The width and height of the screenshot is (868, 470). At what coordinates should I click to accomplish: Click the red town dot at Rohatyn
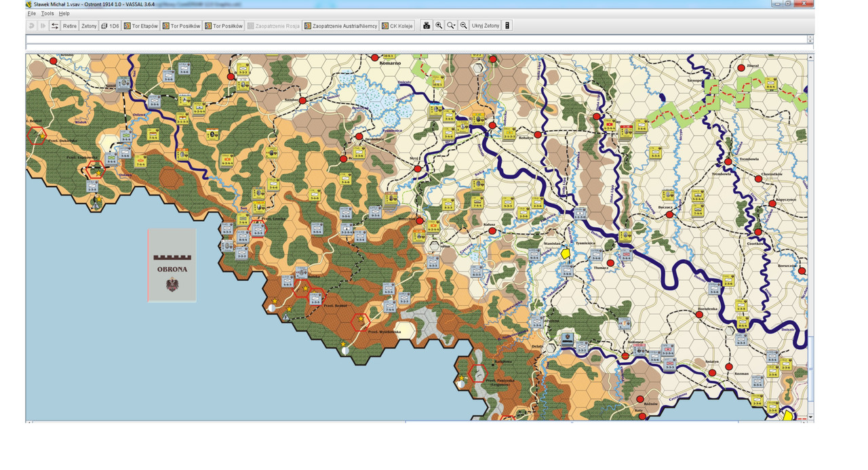pos(538,135)
